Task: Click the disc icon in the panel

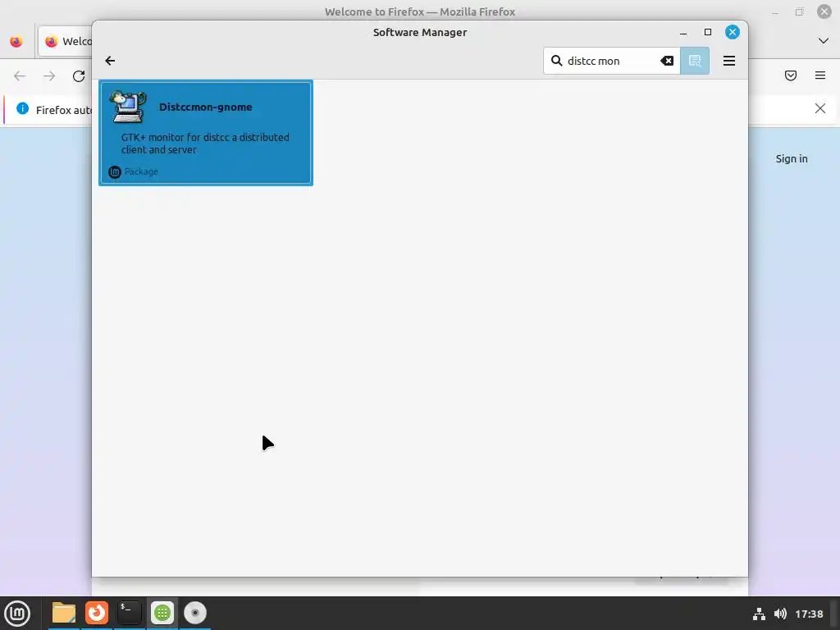Action: (195, 613)
